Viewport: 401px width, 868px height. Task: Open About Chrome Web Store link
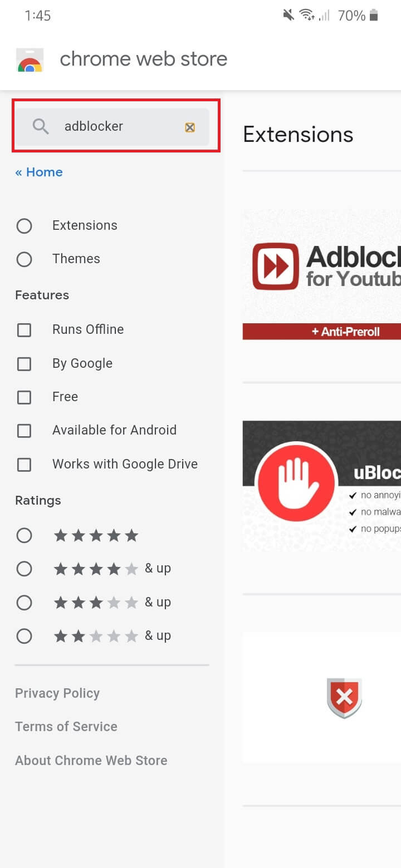click(91, 761)
